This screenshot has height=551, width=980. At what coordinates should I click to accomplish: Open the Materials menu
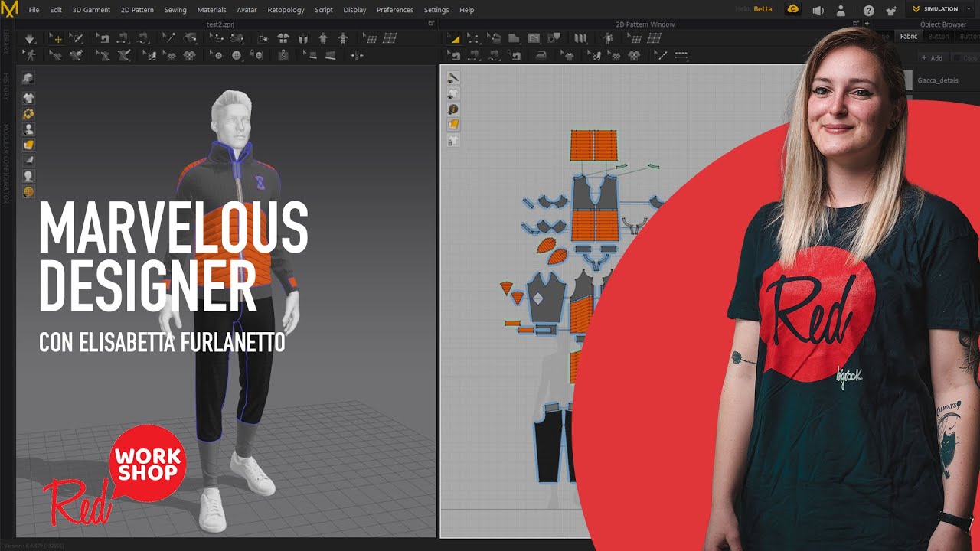click(211, 10)
